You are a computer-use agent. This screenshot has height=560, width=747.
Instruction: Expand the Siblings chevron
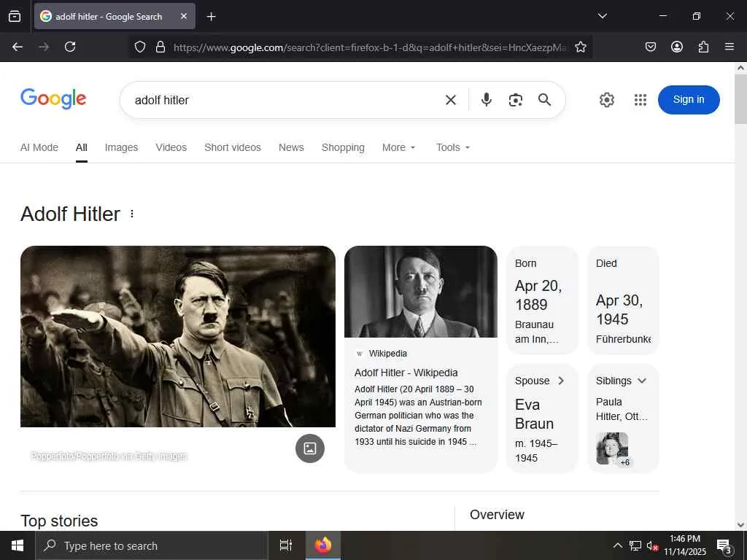642,381
